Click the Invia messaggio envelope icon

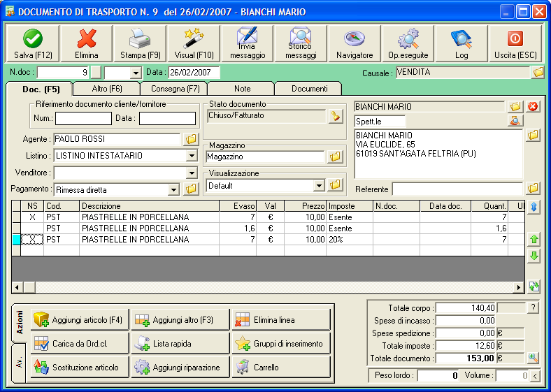(247, 43)
